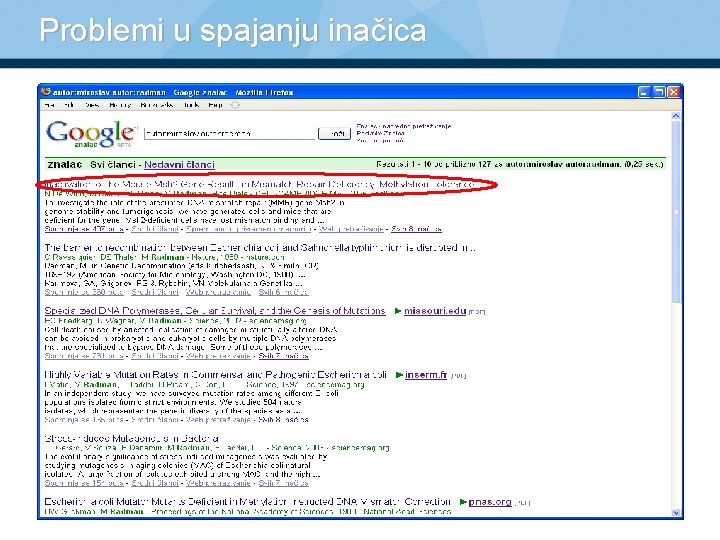Open 'Svih 8 inačica' link under the Msh2 result

(416, 229)
